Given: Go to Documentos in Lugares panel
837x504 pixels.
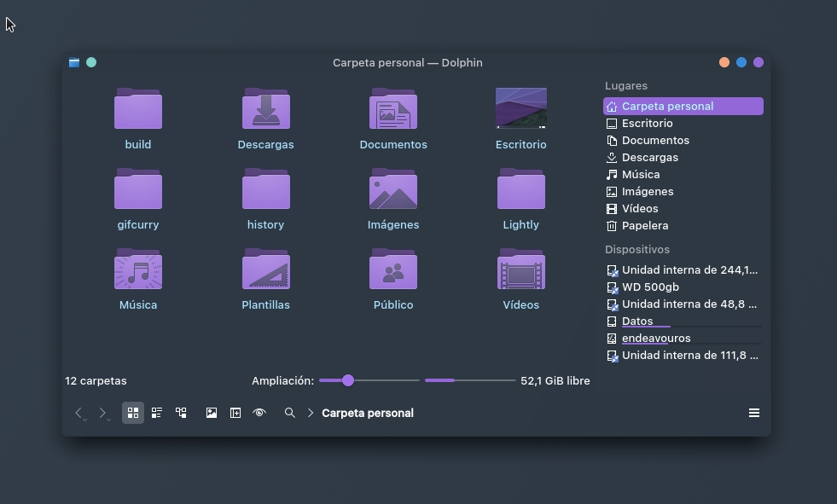Looking at the screenshot, I should (683, 140).
